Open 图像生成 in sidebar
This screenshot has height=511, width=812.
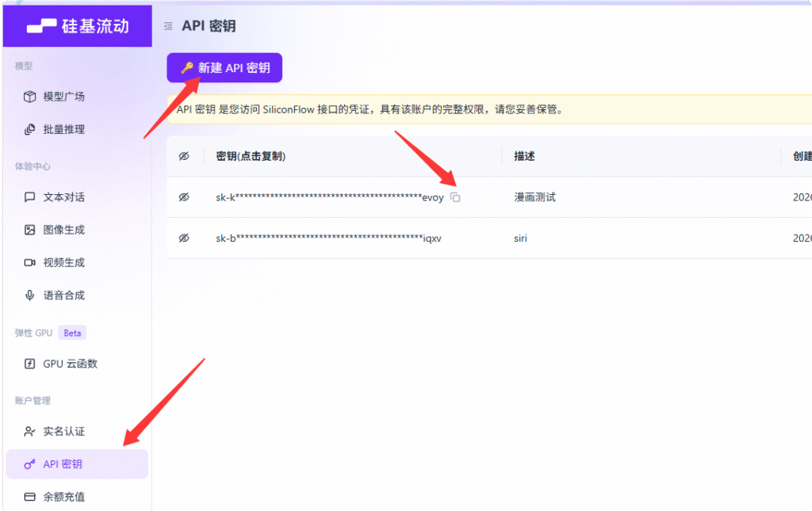[x=77, y=230]
